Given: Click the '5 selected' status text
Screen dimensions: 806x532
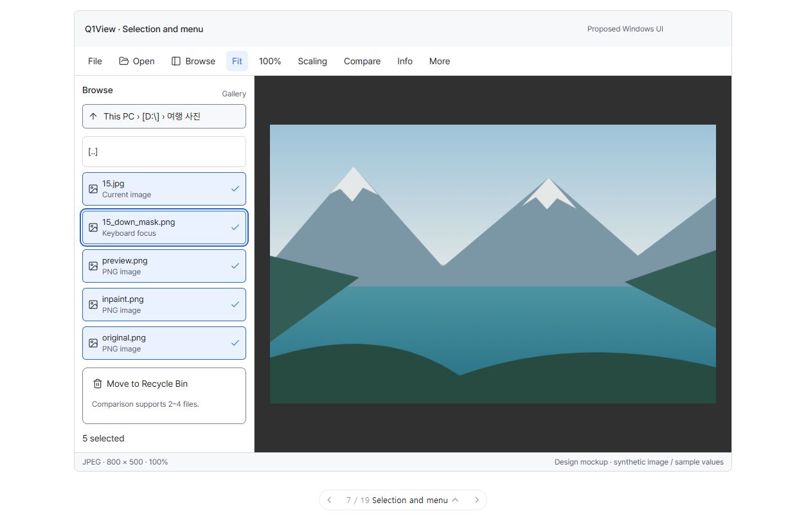Looking at the screenshot, I should pos(103,438).
